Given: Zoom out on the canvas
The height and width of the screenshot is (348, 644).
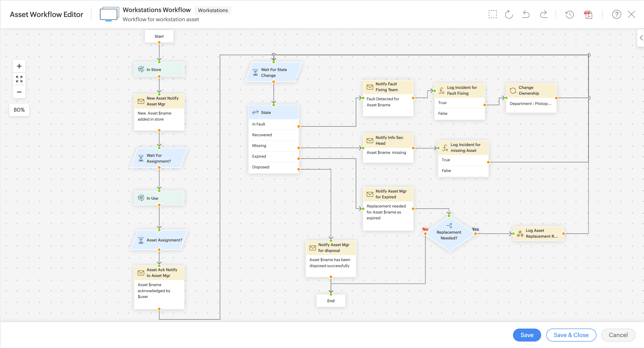Looking at the screenshot, I should pos(19,92).
